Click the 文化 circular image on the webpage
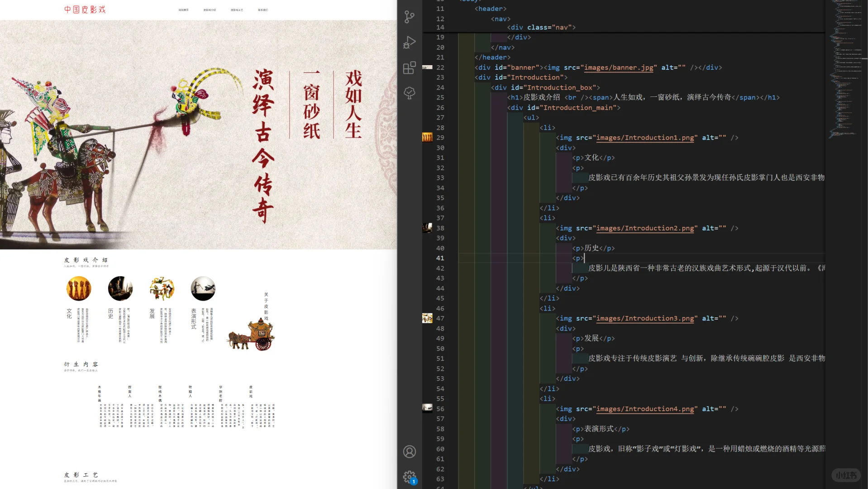 [x=79, y=288]
